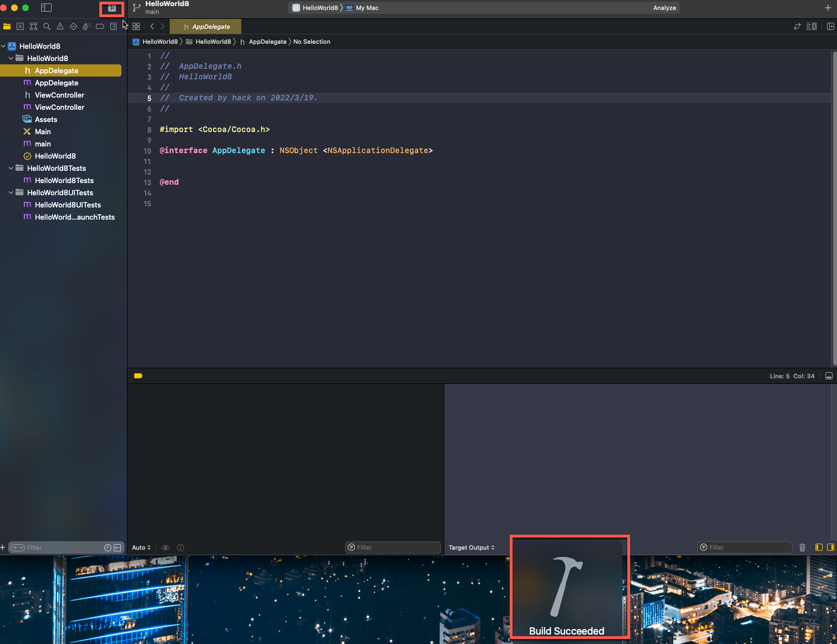The width and height of the screenshot is (837, 644).
Task: Click the Quick Look eye icon
Action: (165, 547)
